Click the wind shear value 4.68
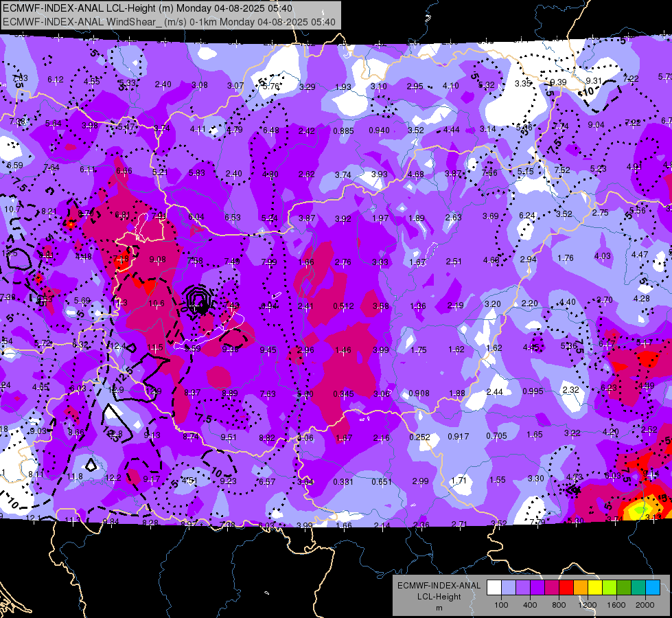 tap(416, 174)
